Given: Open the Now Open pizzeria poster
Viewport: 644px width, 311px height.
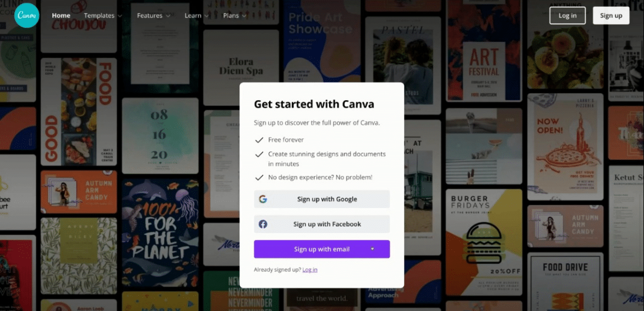Looking at the screenshot, I should point(565,146).
